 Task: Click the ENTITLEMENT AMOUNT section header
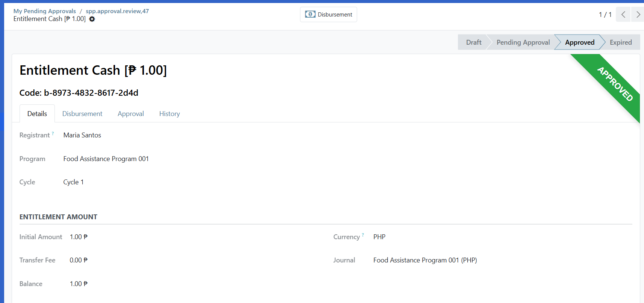[58, 217]
